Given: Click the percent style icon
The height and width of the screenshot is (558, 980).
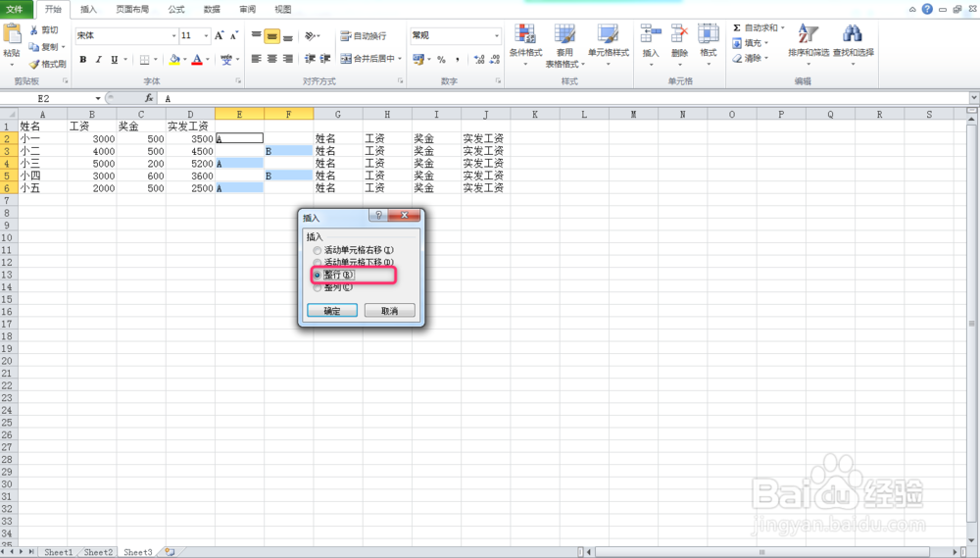Looking at the screenshot, I should tap(441, 60).
